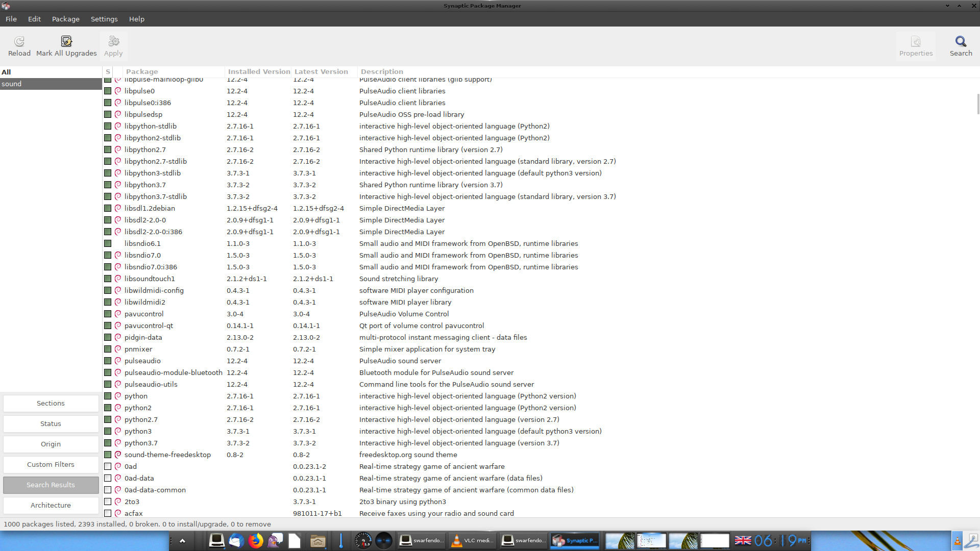Open the Package menu
Screen dimensions: 980x551
[65, 19]
